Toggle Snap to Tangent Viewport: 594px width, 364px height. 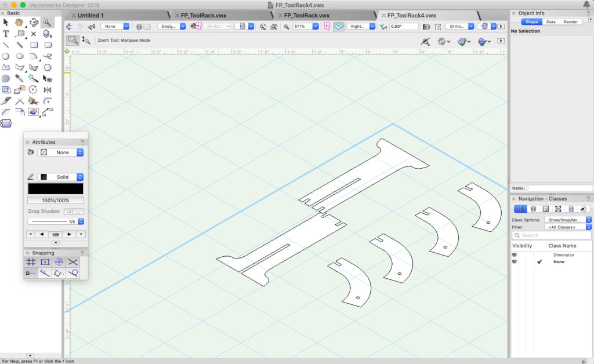(73, 273)
